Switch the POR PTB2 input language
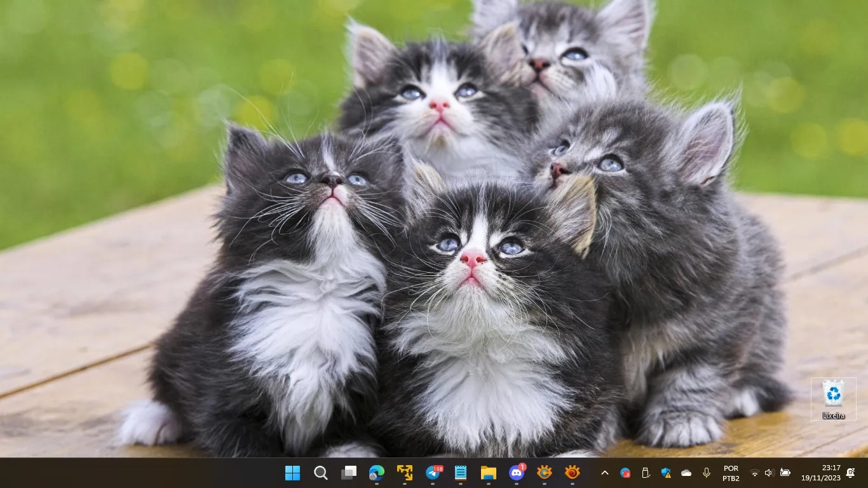The image size is (868, 488). point(731,473)
